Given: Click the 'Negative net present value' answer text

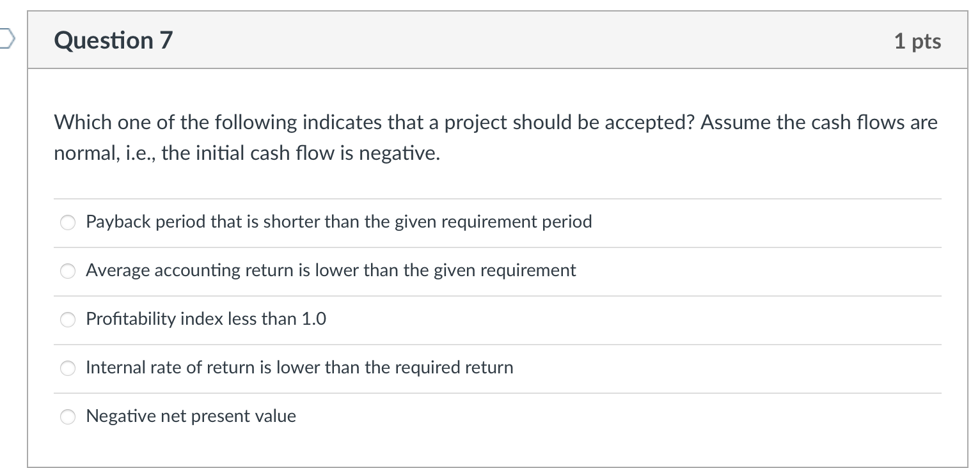Looking at the screenshot, I should pos(191,416).
